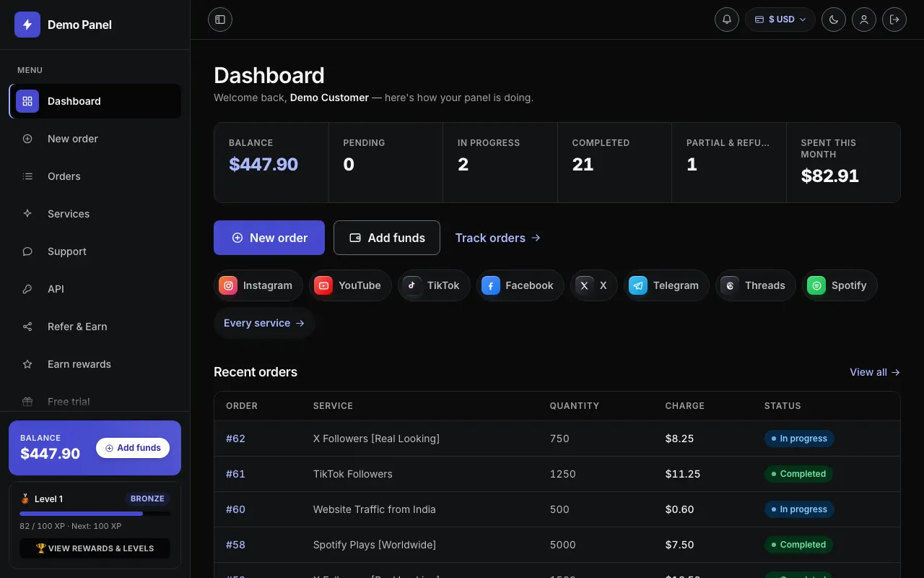Click View all recent orders
The image size is (924, 578).
pyautogui.click(x=875, y=372)
